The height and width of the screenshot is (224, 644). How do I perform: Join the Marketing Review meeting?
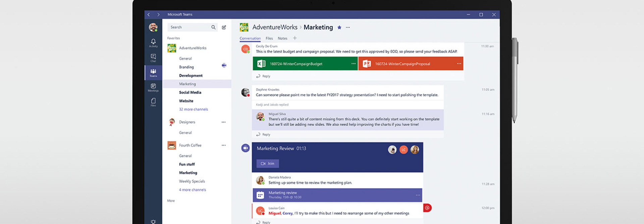coord(268,164)
